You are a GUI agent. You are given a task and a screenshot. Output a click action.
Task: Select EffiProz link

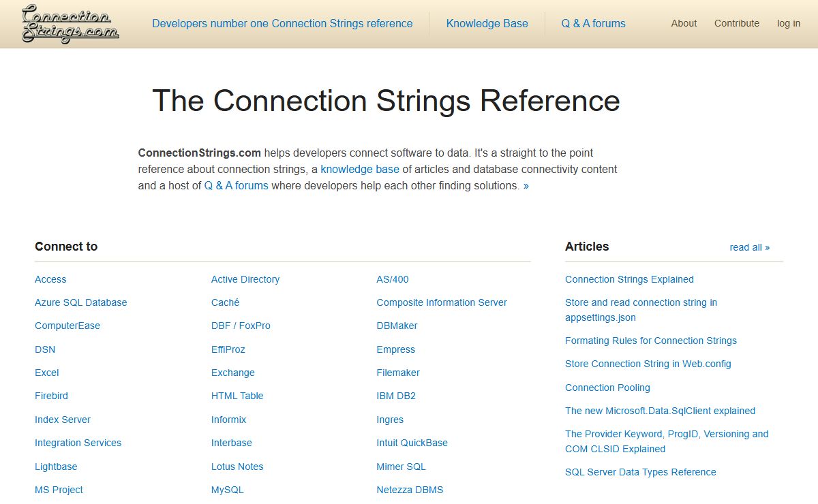click(x=228, y=349)
